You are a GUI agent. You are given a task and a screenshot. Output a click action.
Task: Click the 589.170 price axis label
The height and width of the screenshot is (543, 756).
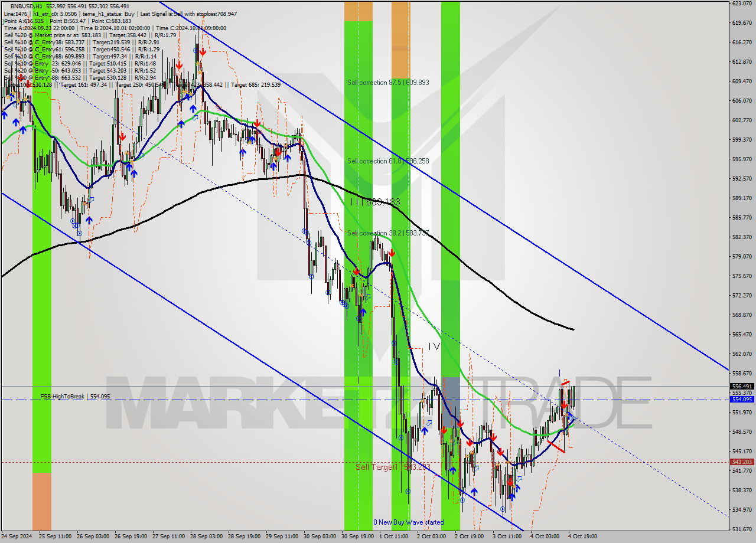coord(742,198)
